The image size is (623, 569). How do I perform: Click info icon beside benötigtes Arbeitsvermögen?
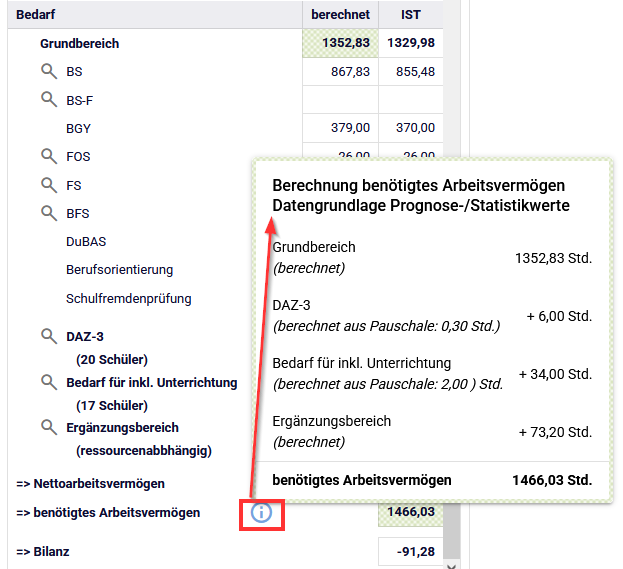click(x=261, y=513)
